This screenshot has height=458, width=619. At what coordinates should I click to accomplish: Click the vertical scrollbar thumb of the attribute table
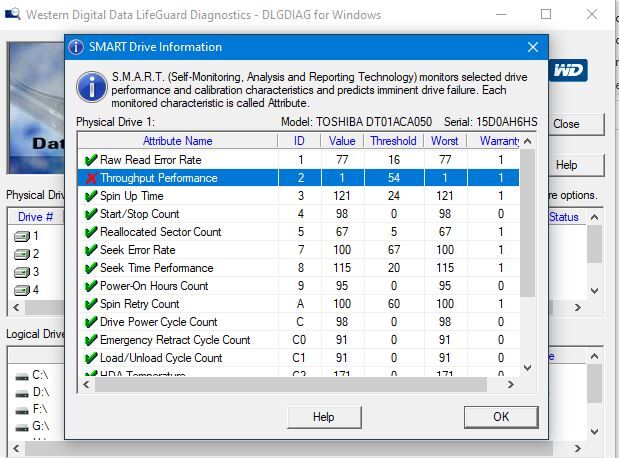pos(528,223)
